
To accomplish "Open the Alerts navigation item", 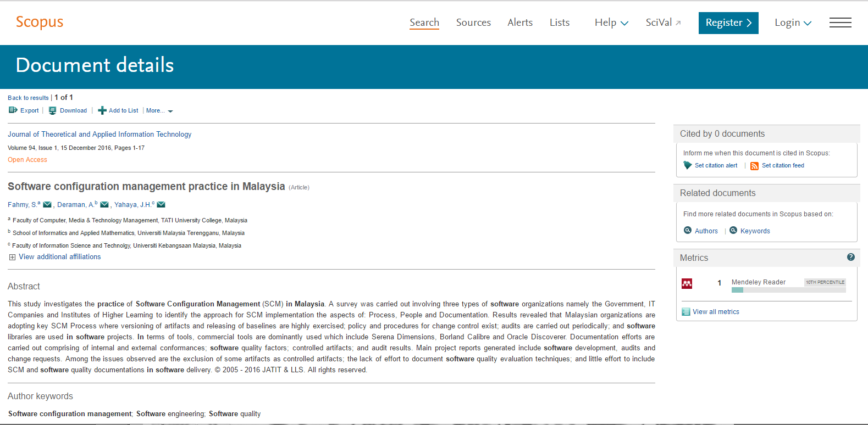I will click(x=520, y=23).
